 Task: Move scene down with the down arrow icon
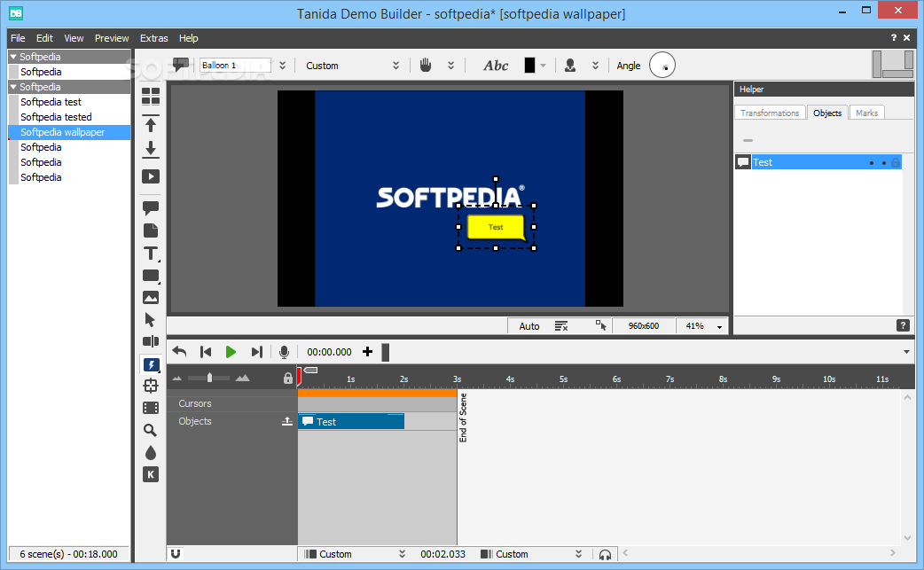[x=151, y=150]
